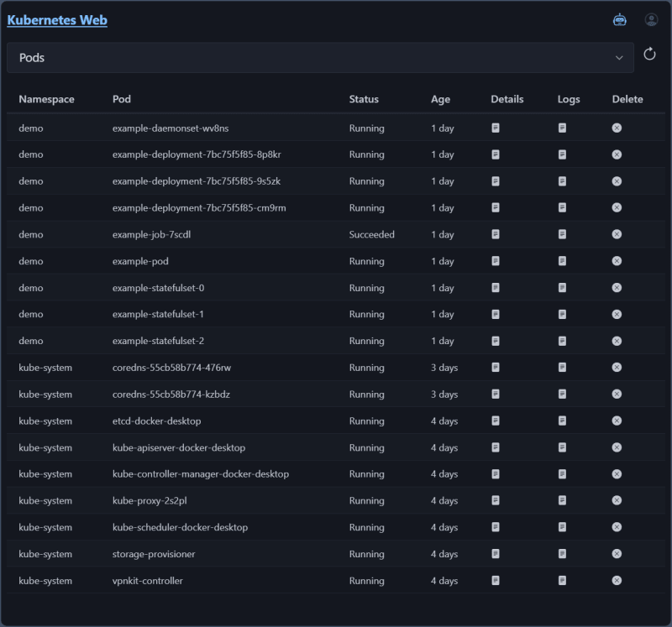The width and height of the screenshot is (672, 627).
Task: Delete pod example-statefulset-2
Action: 617,341
